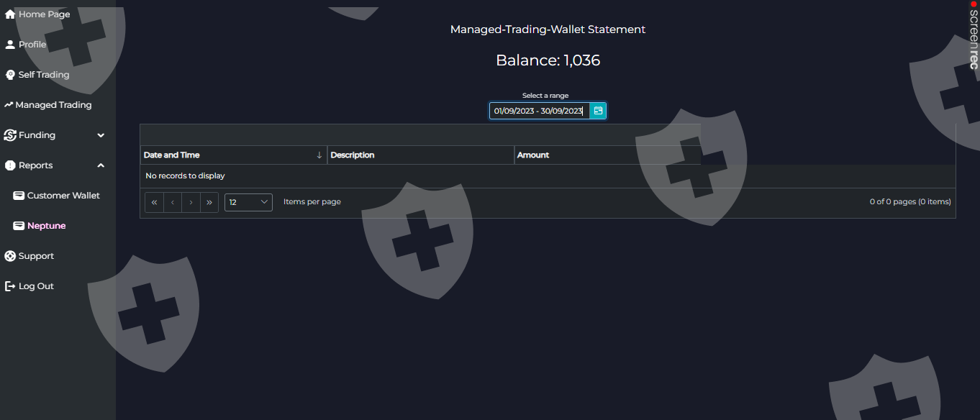Go to previous page of results

pyautogui.click(x=173, y=203)
